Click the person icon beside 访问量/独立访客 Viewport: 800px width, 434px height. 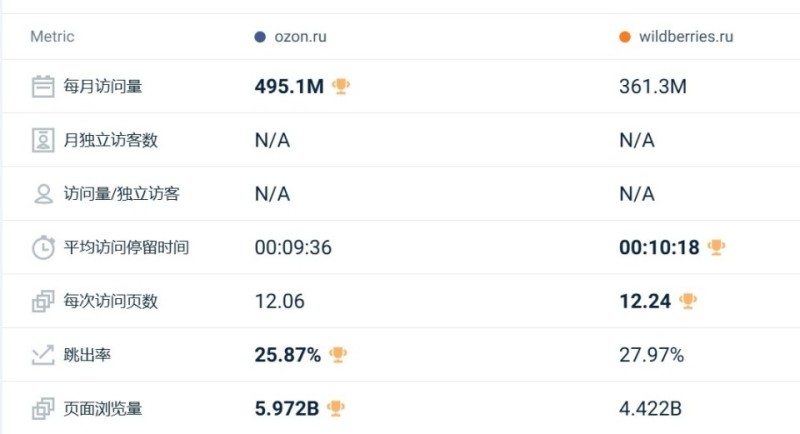[43, 194]
